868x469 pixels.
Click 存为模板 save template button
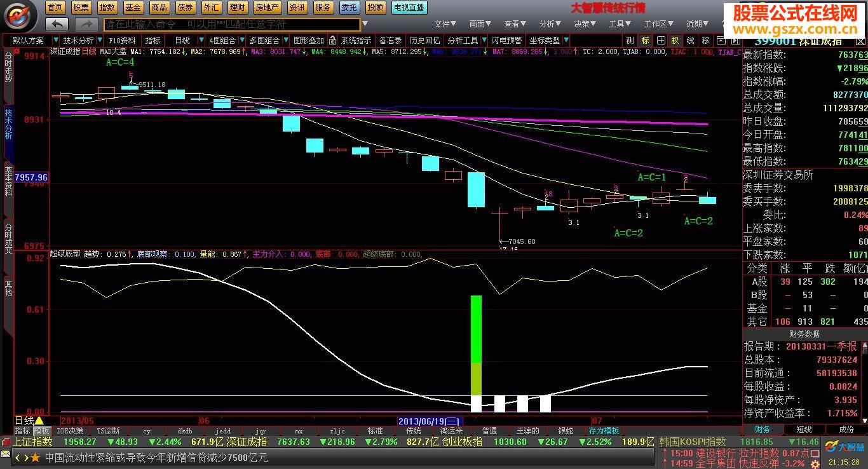coord(604,431)
